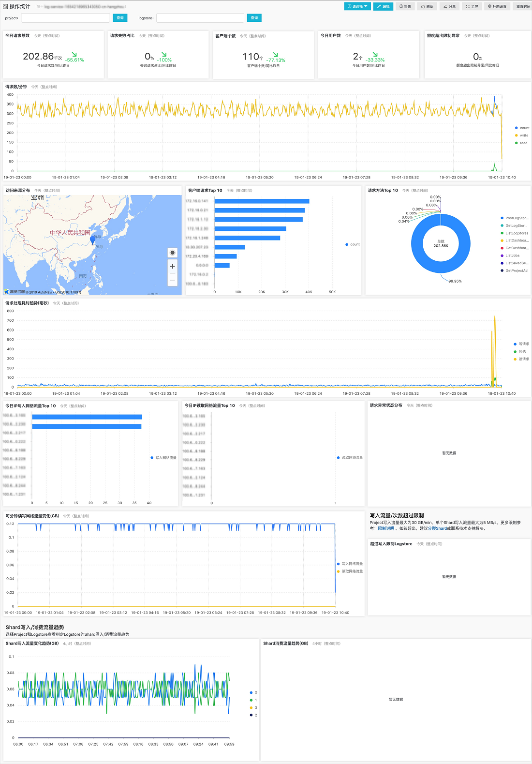Viewport: 532px width, 764px height.
Task: Open the 限制说明 link
Action: 386,528
